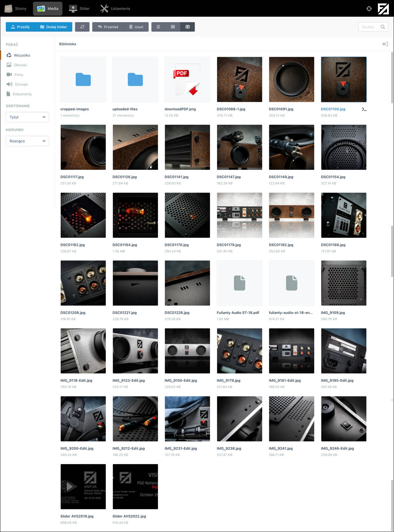The image size is (394, 532).
Task: Click the refresh icon button
Action: click(82, 27)
